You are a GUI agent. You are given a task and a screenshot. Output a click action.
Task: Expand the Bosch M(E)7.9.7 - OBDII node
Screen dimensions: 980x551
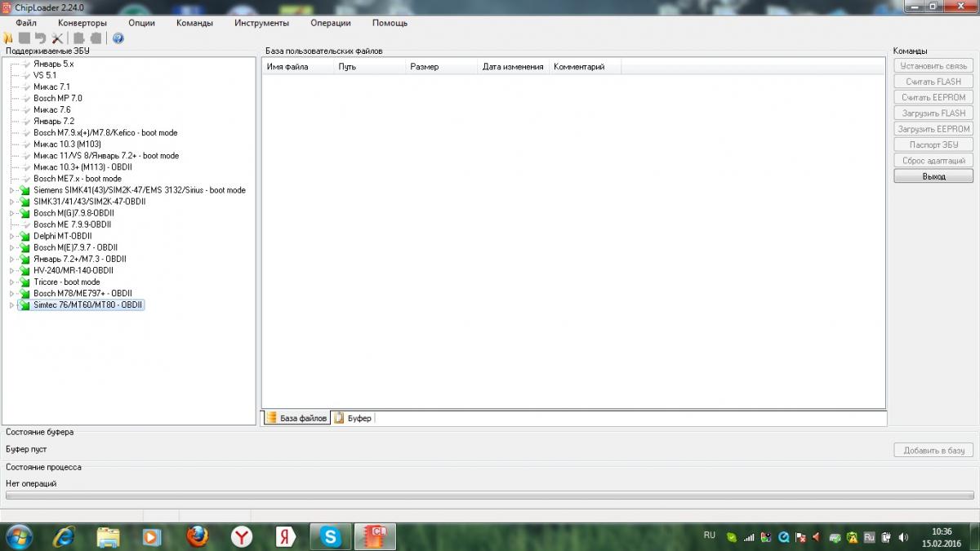pyautogui.click(x=11, y=247)
